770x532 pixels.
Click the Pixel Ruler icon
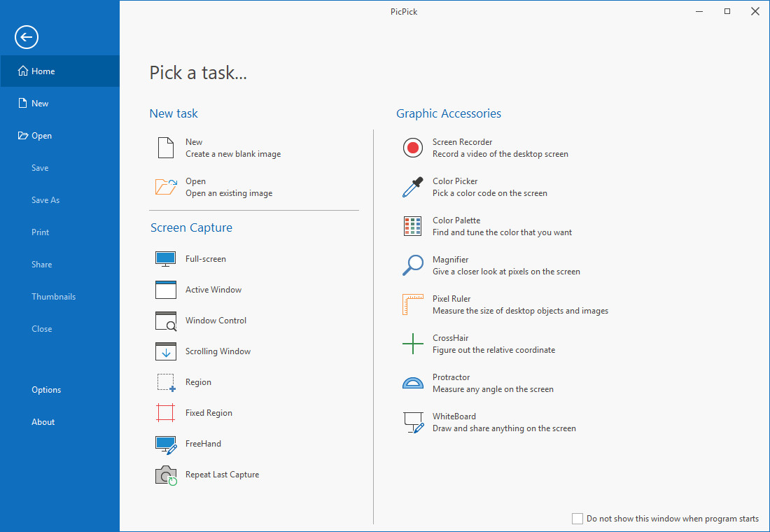[413, 304]
